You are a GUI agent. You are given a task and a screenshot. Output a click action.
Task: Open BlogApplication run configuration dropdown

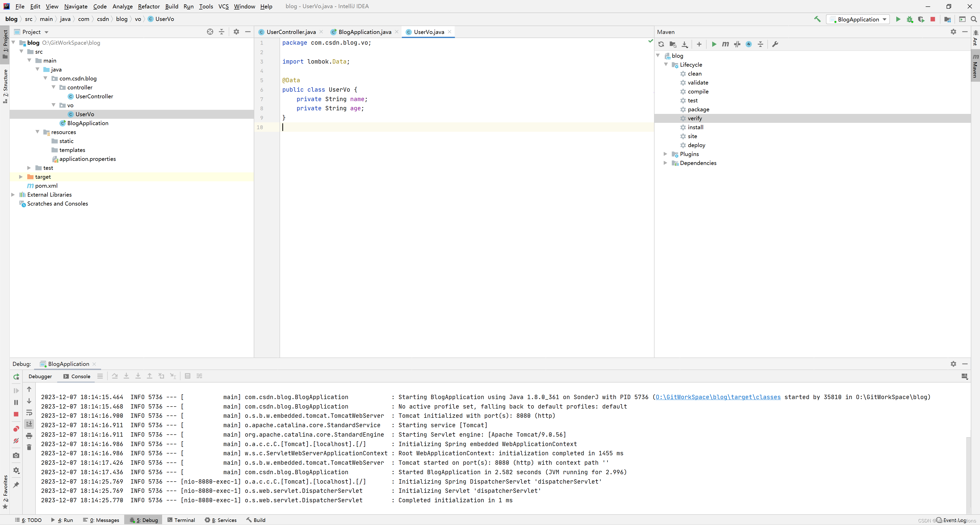(x=858, y=19)
